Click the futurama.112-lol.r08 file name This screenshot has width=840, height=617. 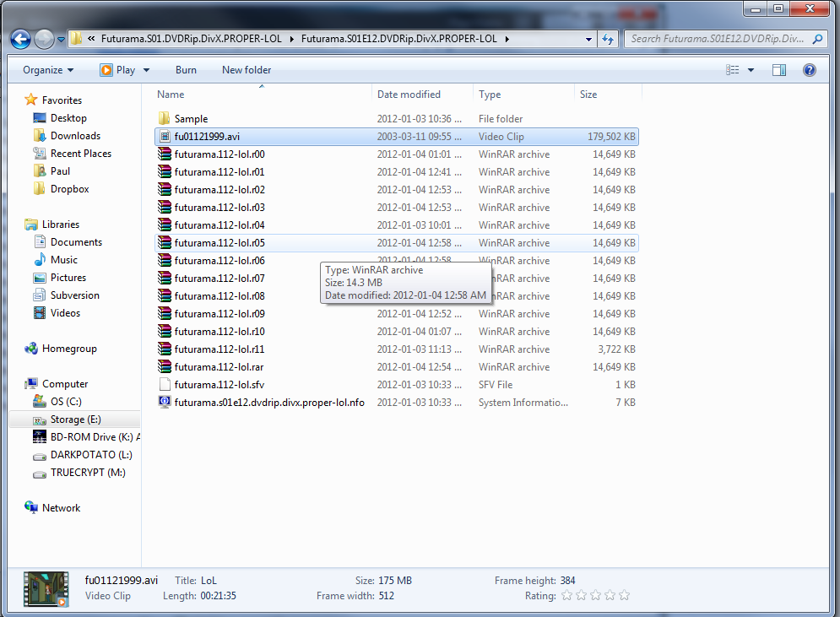click(219, 295)
